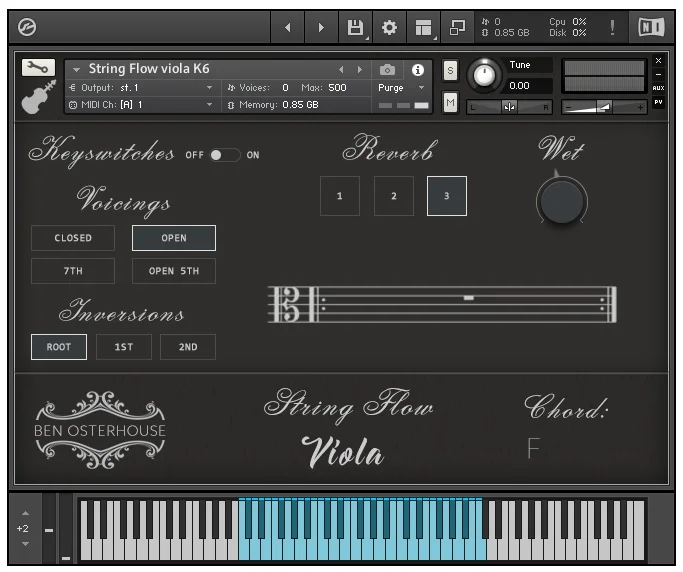Increase keyboard octave with up arrow

point(25,513)
